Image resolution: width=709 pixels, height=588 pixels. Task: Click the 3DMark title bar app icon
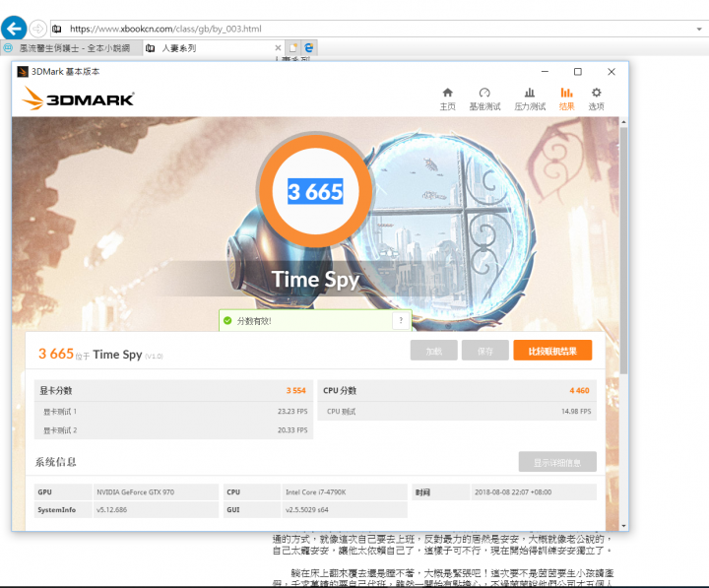(x=22, y=72)
